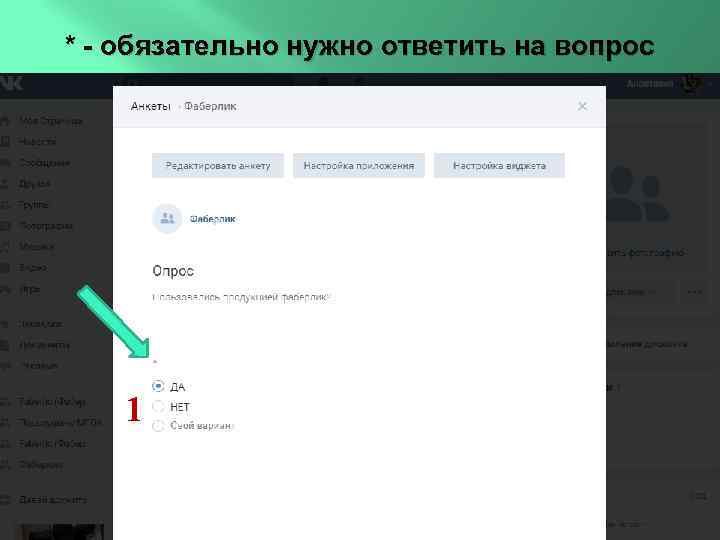Open Видео in background sidebar
This screenshot has height=540, width=720.
pos(33,268)
